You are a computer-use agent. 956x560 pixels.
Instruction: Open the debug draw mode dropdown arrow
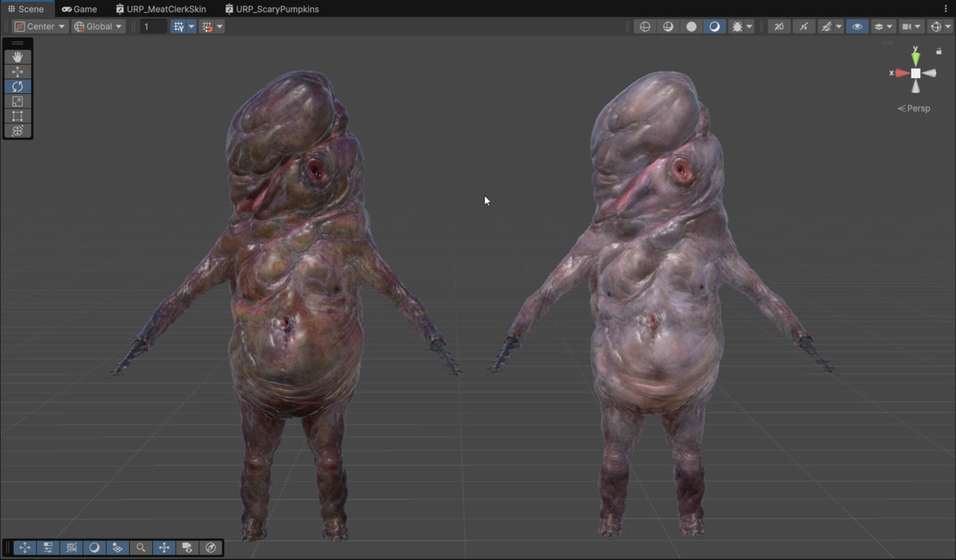click(750, 26)
